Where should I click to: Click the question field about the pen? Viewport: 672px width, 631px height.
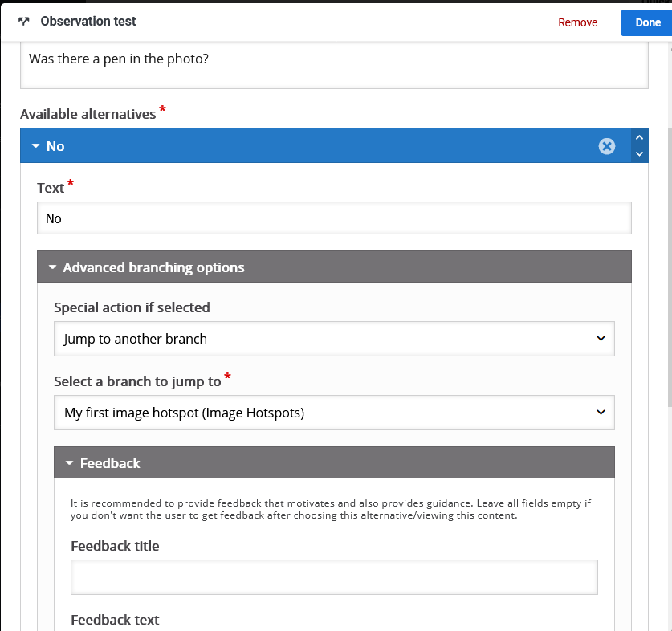tap(333, 66)
